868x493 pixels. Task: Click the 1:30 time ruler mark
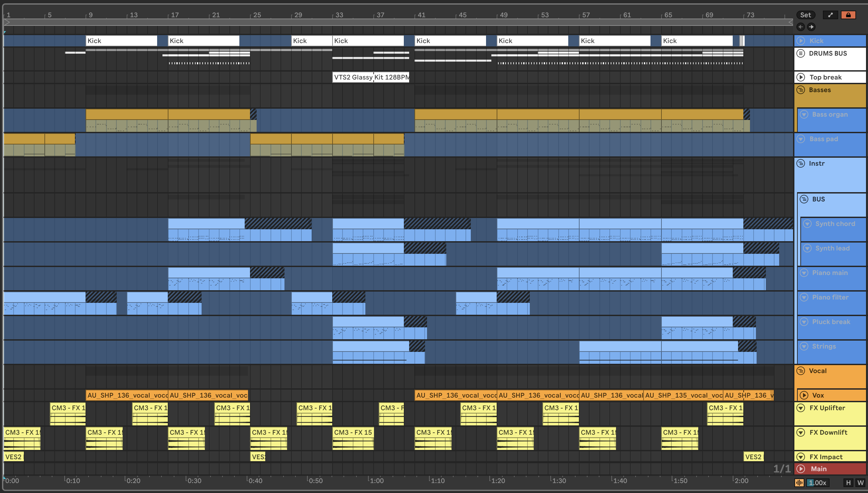pyautogui.click(x=558, y=480)
